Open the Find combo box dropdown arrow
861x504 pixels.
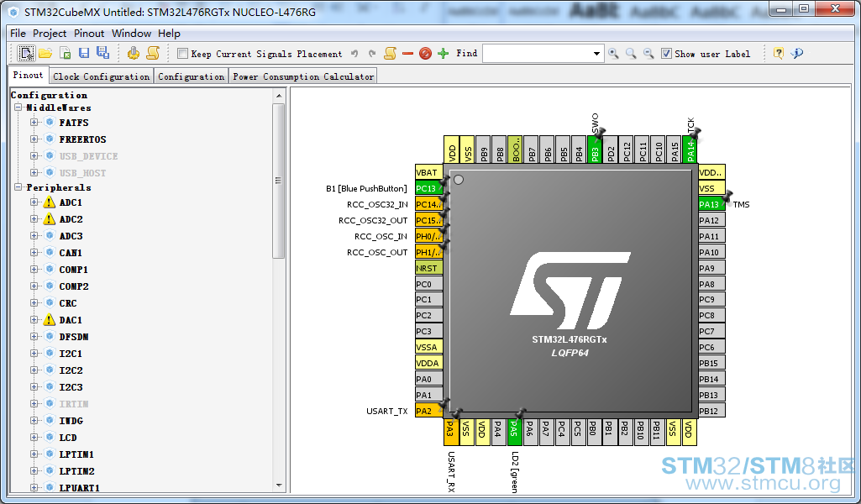pyautogui.click(x=596, y=54)
